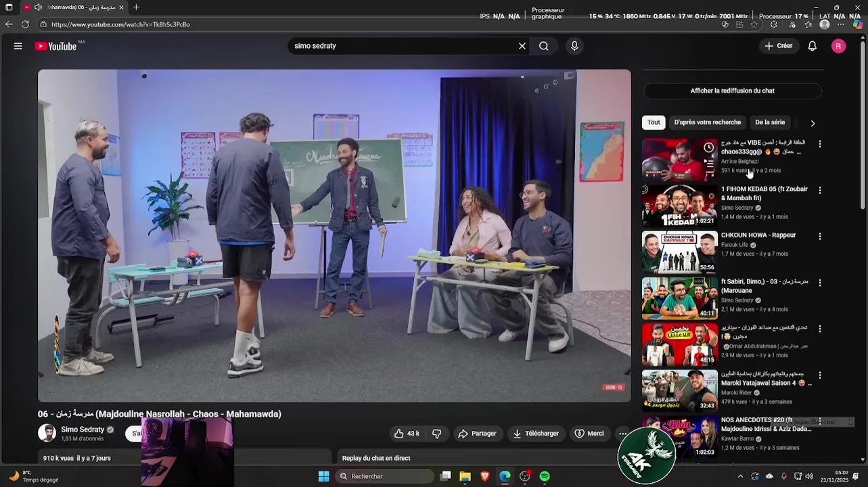Open the Créer upload button

778,46
